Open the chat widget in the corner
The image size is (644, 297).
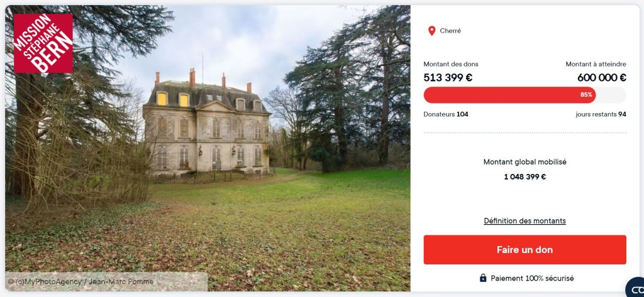635,288
